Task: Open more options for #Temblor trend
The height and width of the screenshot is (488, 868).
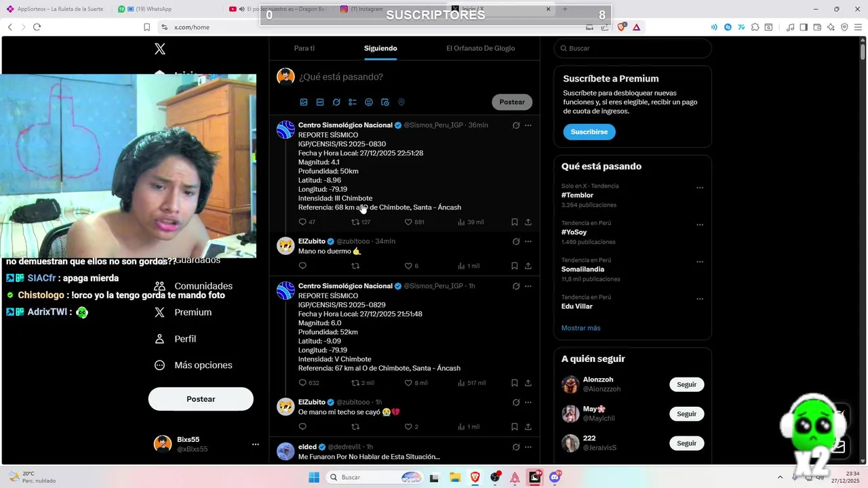Action: tap(700, 188)
